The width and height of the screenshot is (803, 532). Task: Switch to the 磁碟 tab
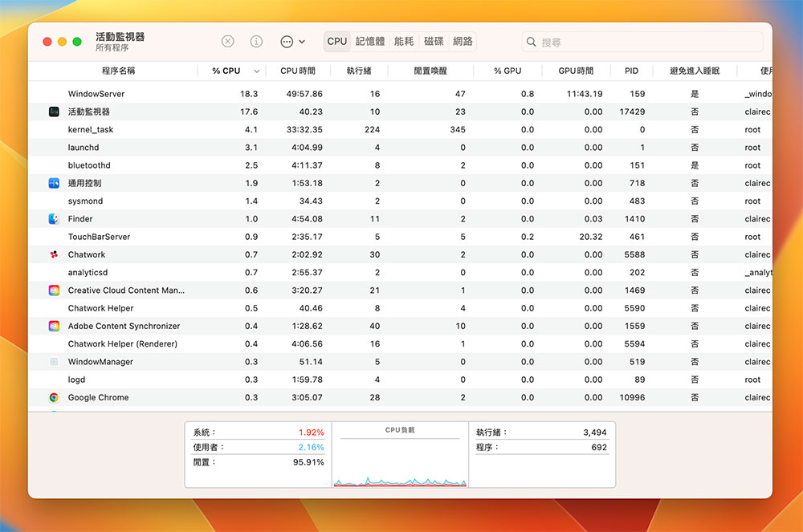[x=434, y=42]
